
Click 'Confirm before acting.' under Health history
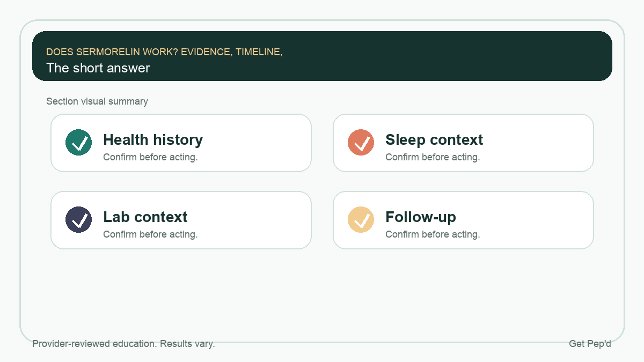coord(150,157)
